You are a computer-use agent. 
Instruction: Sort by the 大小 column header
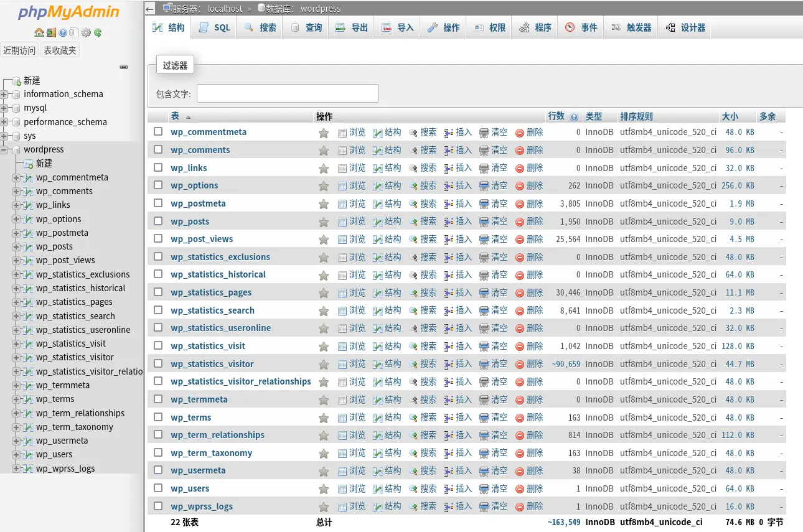coord(730,116)
